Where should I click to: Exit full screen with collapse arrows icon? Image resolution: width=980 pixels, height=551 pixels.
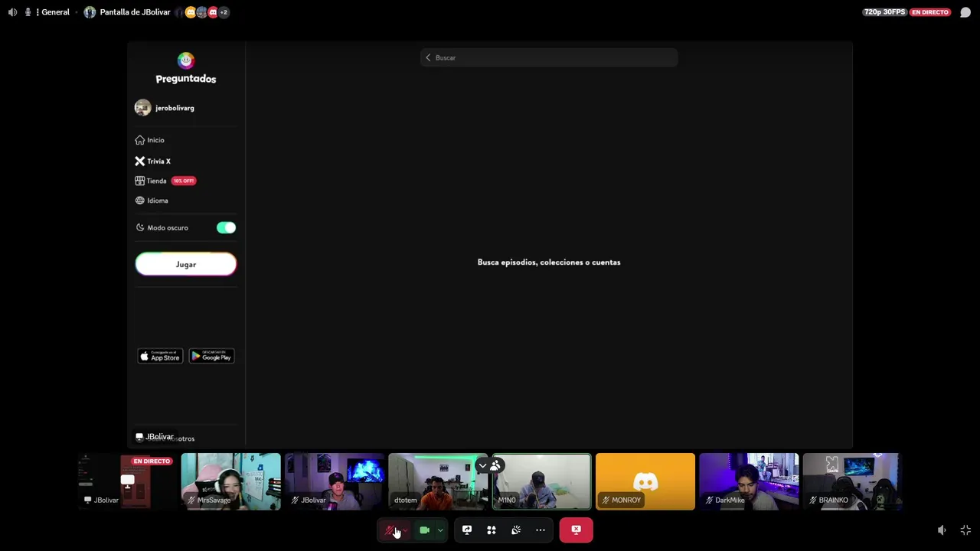(x=965, y=530)
